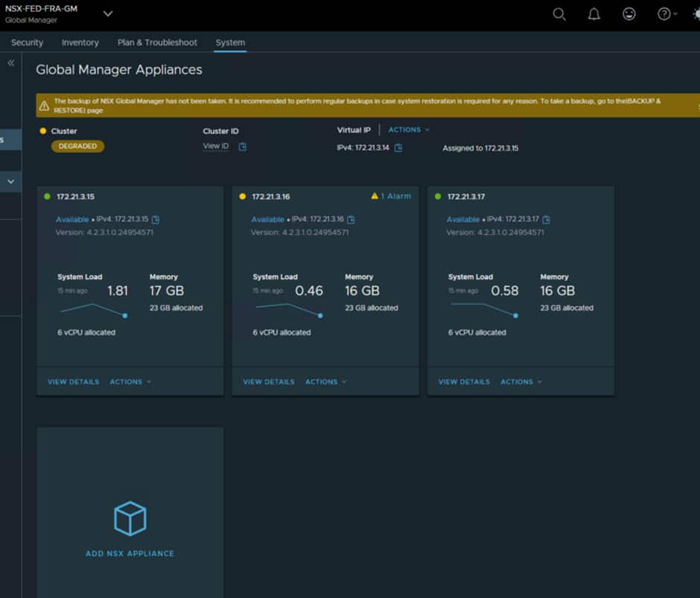Copy IPv4 of appliance 172.21.3.17
Image resolution: width=700 pixels, height=598 pixels.
pos(546,219)
